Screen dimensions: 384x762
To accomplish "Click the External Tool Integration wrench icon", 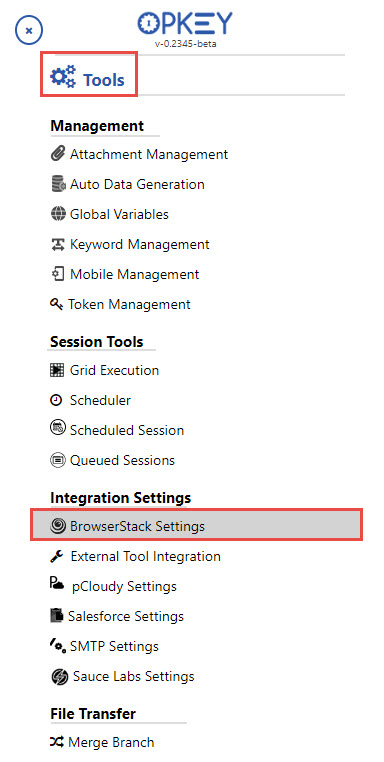I will (x=57, y=556).
